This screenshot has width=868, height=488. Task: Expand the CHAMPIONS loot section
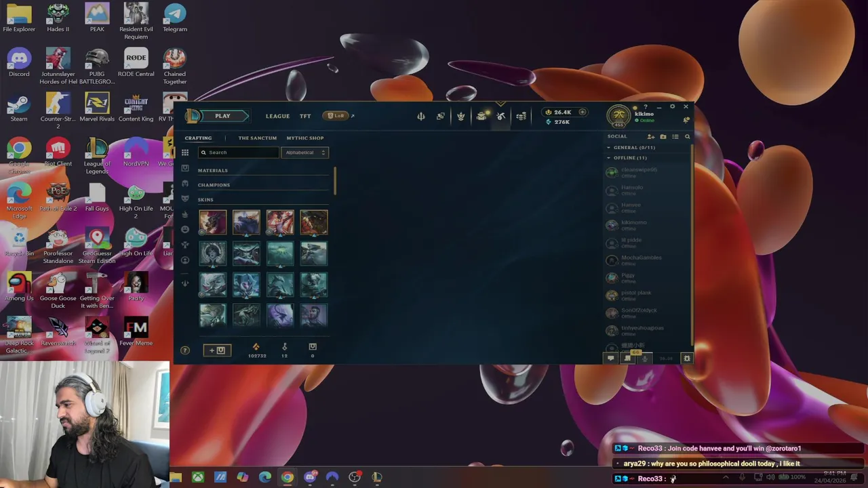tap(214, 185)
